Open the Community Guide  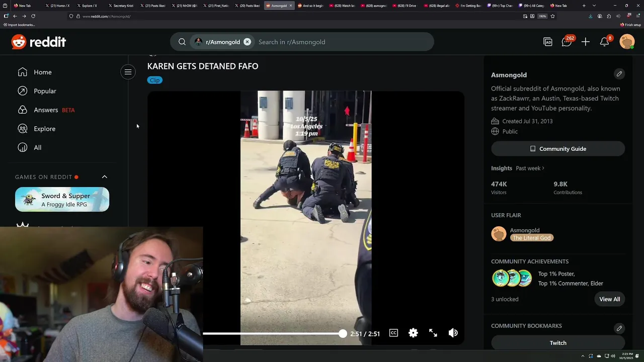(558, 149)
